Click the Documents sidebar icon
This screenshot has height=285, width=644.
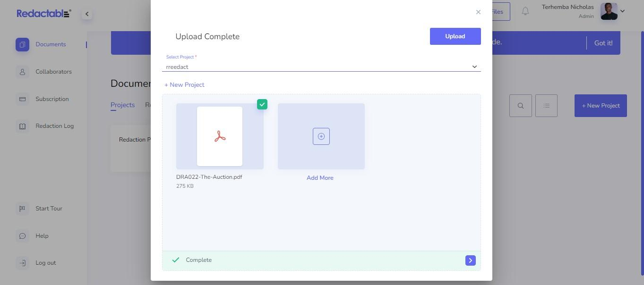click(22, 45)
